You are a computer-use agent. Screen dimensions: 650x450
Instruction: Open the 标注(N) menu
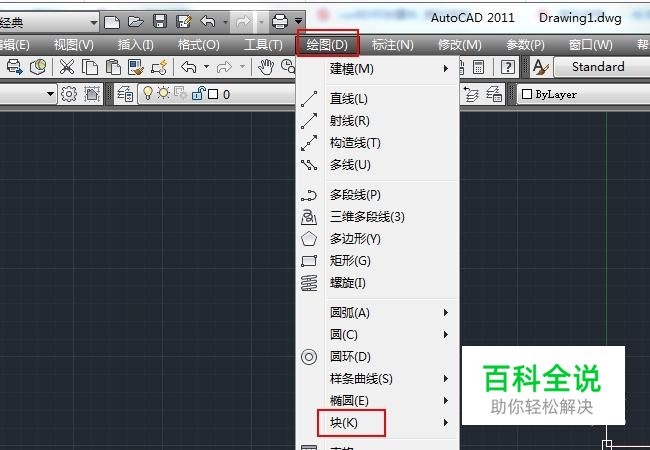click(393, 44)
